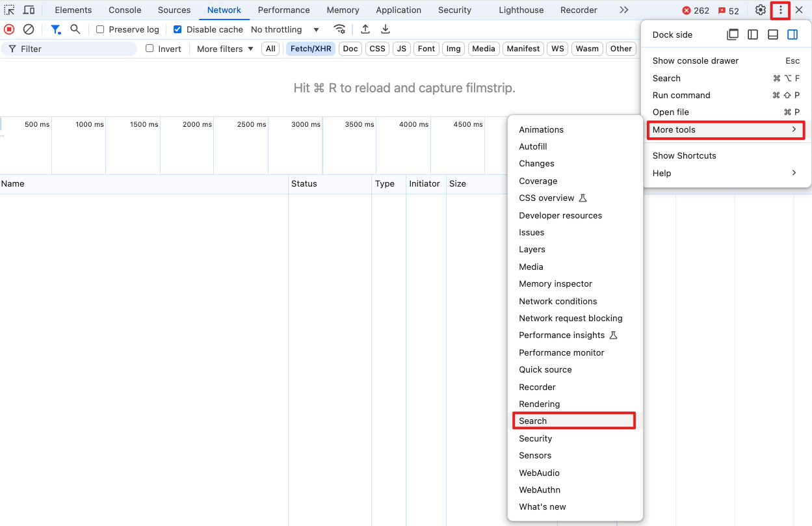Toggle the device toolbar icon
812x526 pixels.
pyautogui.click(x=29, y=10)
